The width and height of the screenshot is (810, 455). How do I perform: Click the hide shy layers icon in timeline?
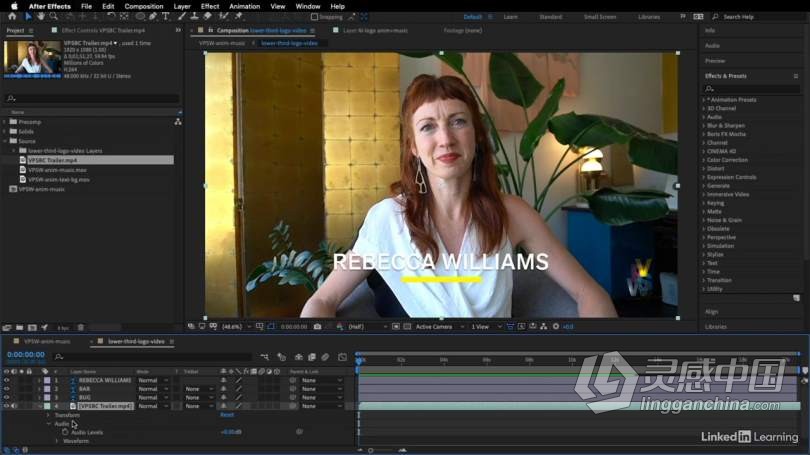(299, 357)
